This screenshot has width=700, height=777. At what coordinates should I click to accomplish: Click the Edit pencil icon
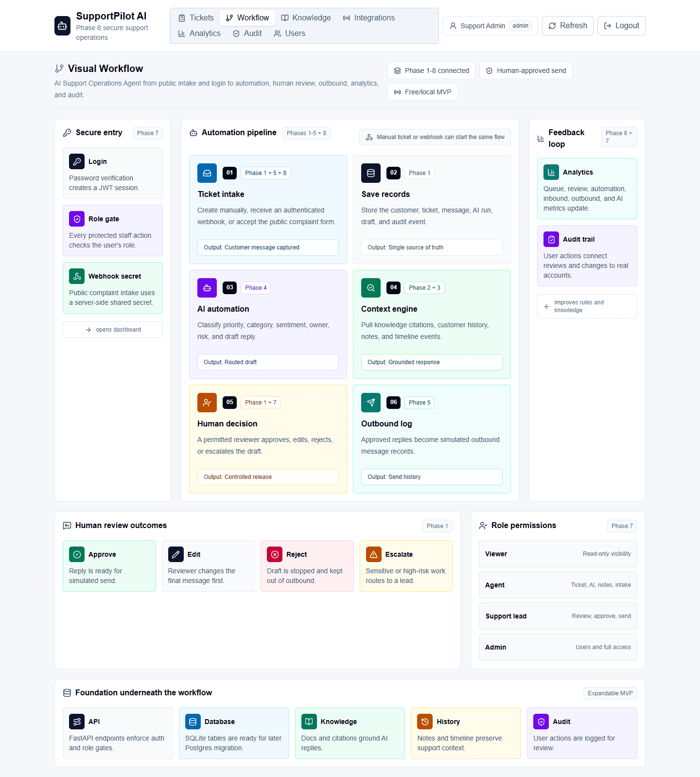pyautogui.click(x=176, y=554)
